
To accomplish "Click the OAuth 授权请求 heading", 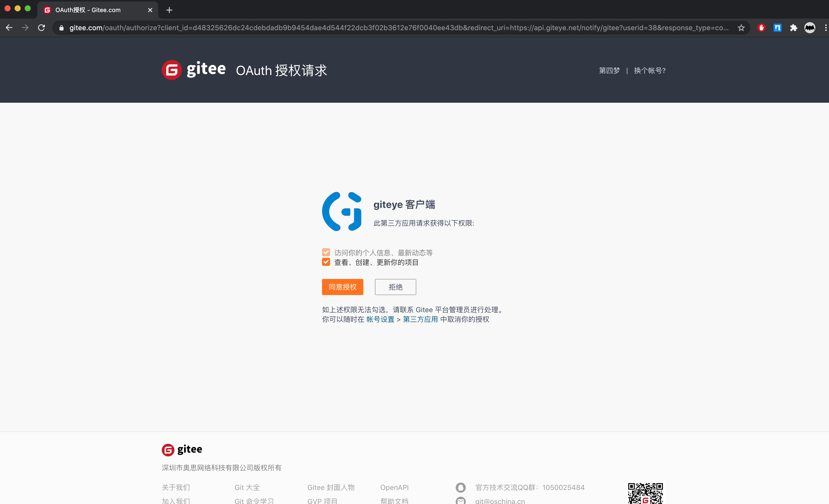I will (x=281, y=70).
